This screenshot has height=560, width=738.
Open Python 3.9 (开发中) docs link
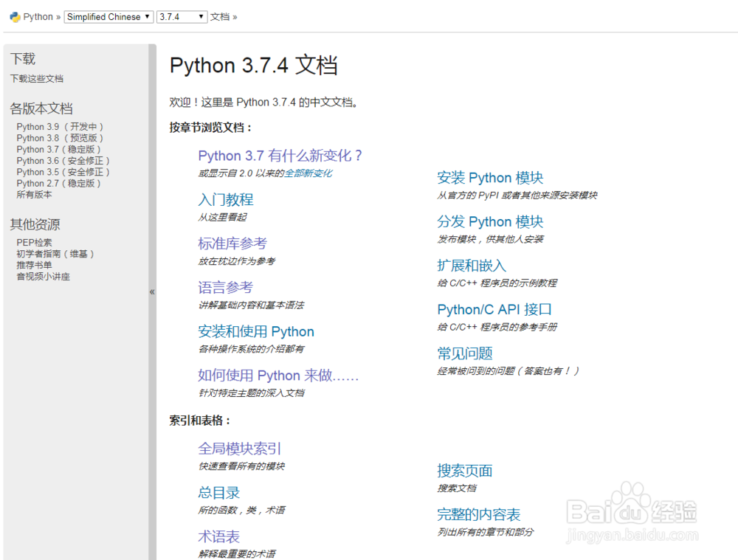(x=60, y=127)
